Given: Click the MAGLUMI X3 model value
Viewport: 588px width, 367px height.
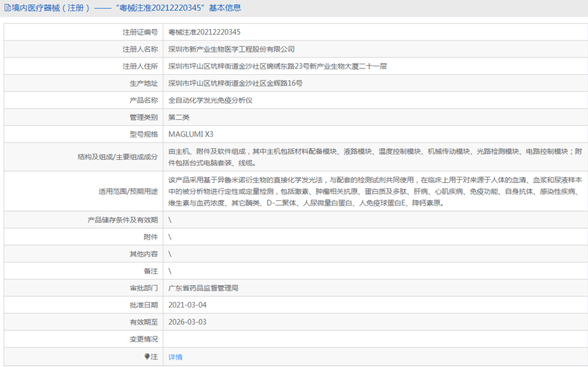Looking at the screenshot, I should pyautogui.click(x=191, y=134).
